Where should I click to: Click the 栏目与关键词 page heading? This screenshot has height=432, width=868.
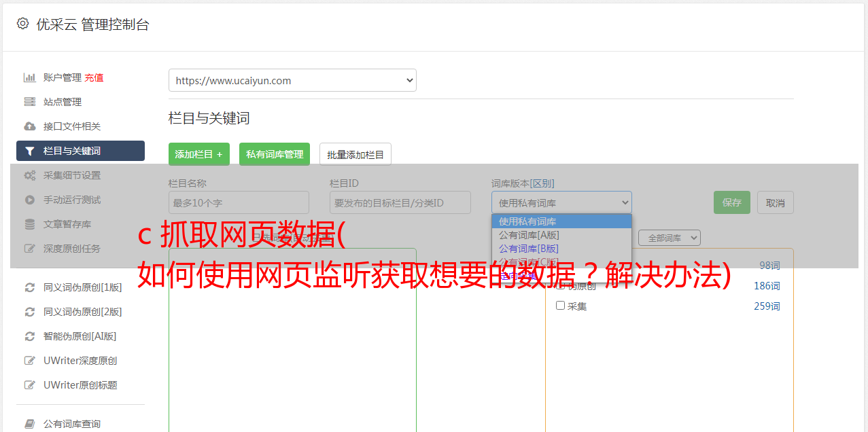click(209, 118)
